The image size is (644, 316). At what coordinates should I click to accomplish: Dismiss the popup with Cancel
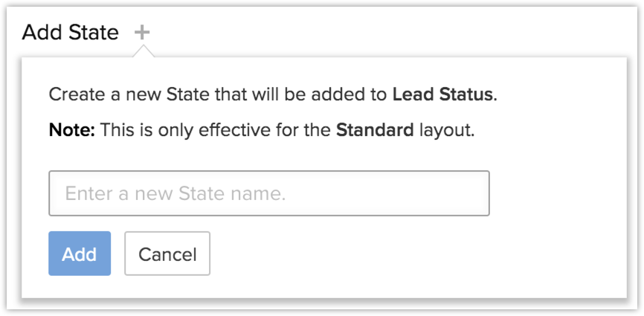[167, 254]
